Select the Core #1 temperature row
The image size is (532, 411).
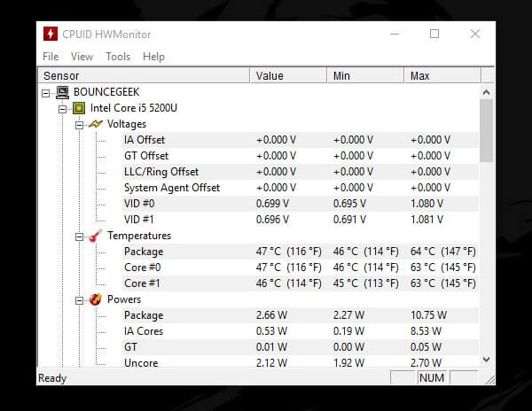(x=301, y=283)
